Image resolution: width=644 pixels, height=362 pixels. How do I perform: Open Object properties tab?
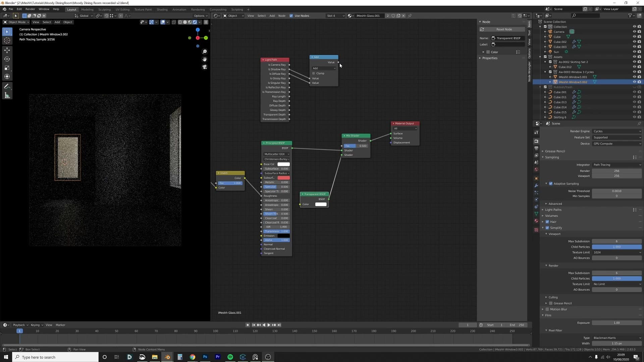click(x=536, y=178)
